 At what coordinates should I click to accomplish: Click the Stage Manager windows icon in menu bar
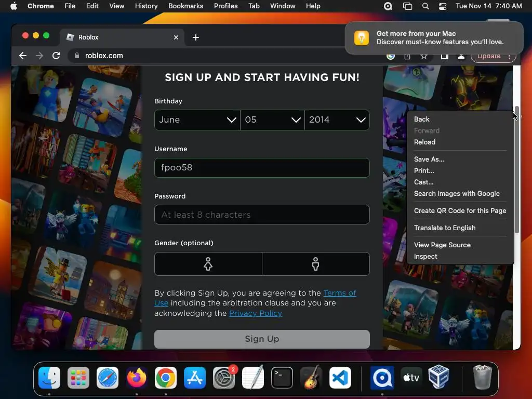407,6
